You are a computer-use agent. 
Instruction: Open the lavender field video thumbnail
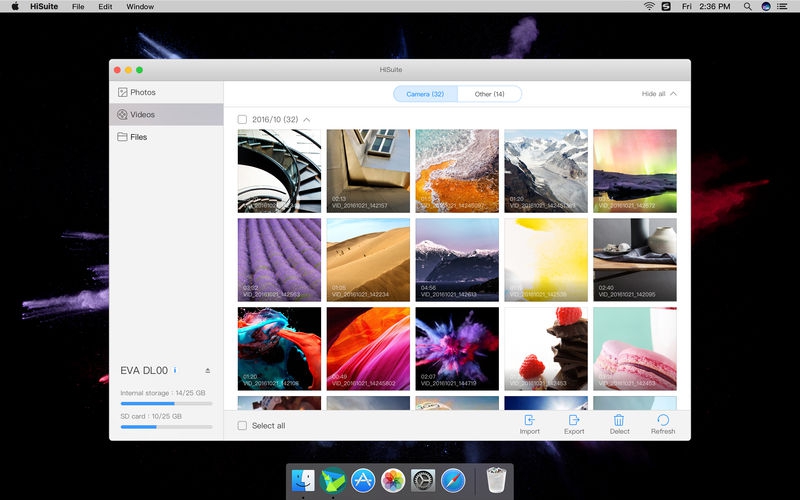point(279,259)
